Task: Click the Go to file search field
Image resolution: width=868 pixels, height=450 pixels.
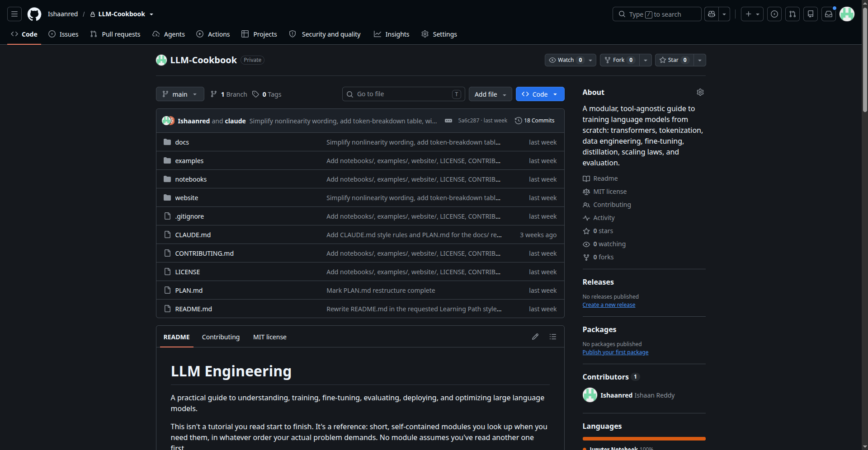Action: 403,94
